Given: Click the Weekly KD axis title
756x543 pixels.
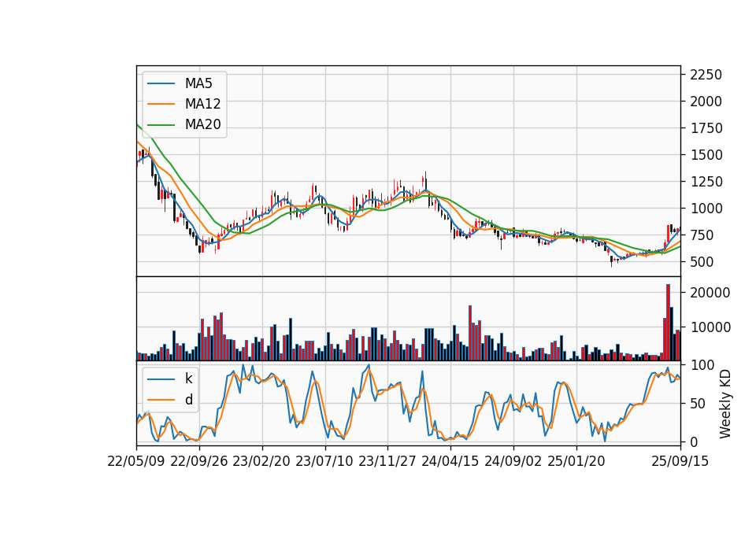Looking at the screenshot, I should coord(724,404).
